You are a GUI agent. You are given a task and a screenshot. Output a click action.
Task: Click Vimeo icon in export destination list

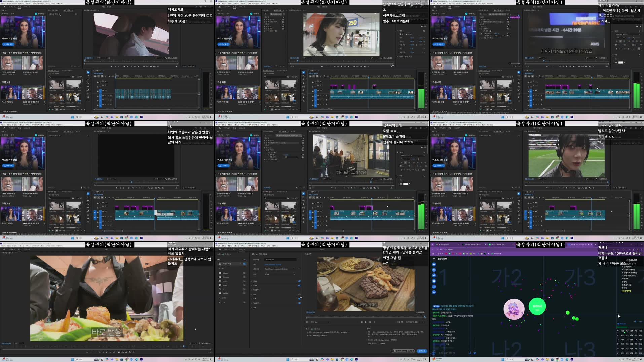pos(220,285)
